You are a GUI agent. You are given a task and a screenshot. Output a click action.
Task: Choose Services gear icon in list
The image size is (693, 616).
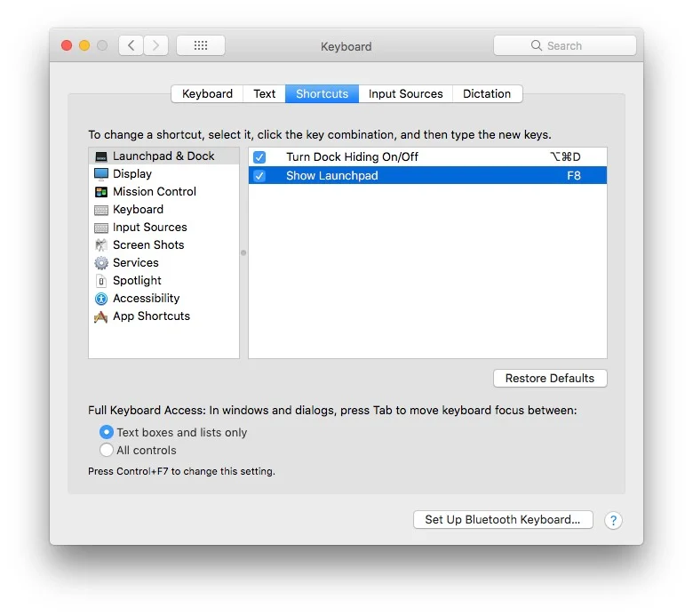point(101,263)
